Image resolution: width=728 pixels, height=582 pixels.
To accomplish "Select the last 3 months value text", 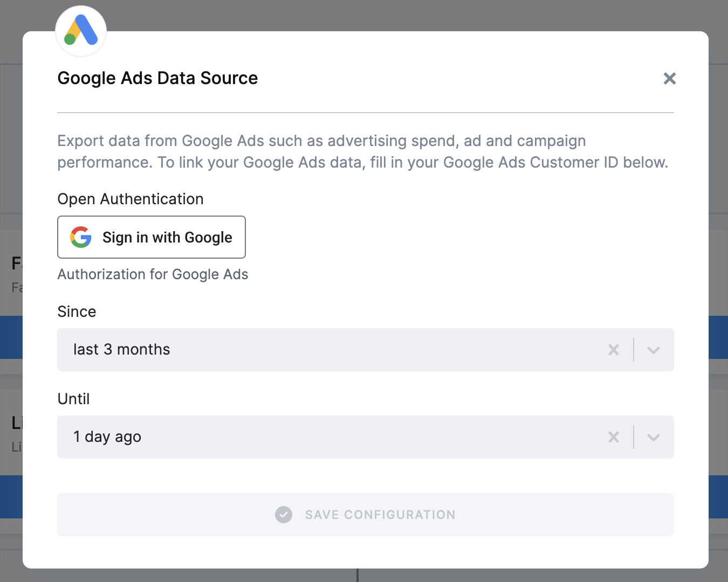I will (x=121, y=349).
